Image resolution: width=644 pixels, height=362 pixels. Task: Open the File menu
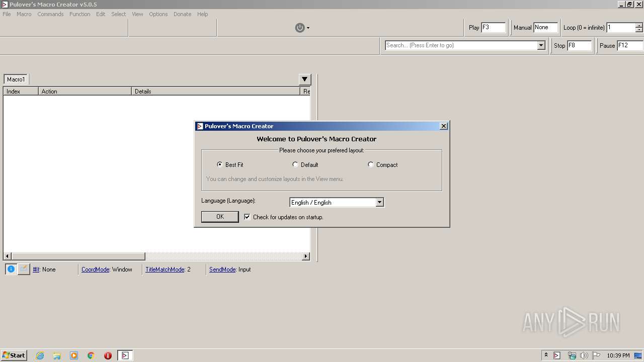7,14
